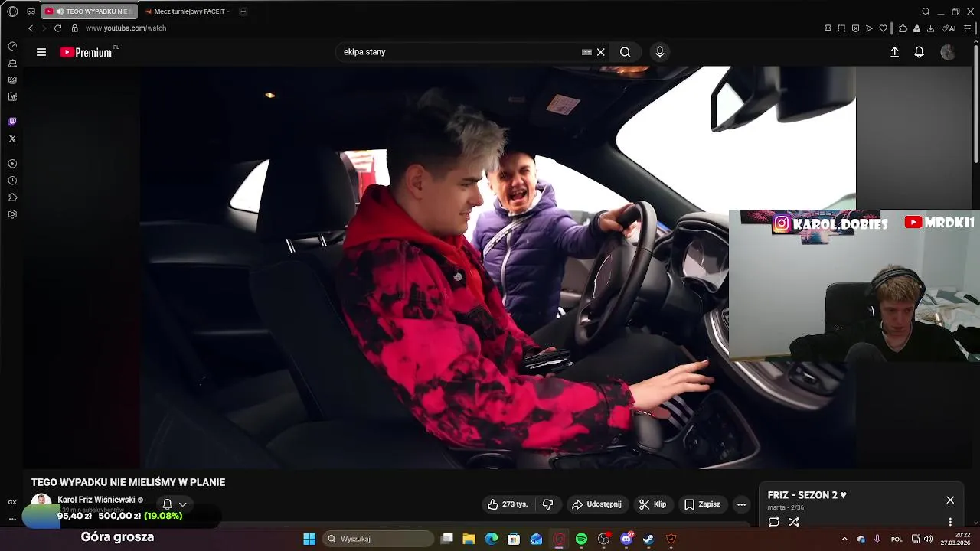Switch to the TEGO WYPADKU NIE tab
980x551 pixels.
pyautogui.click(x=90, y=11)
